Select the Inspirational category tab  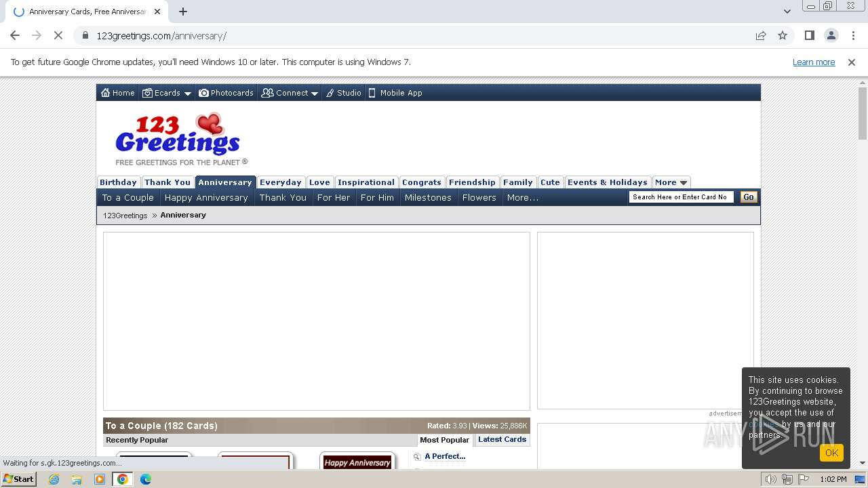[x=366, y=182]
